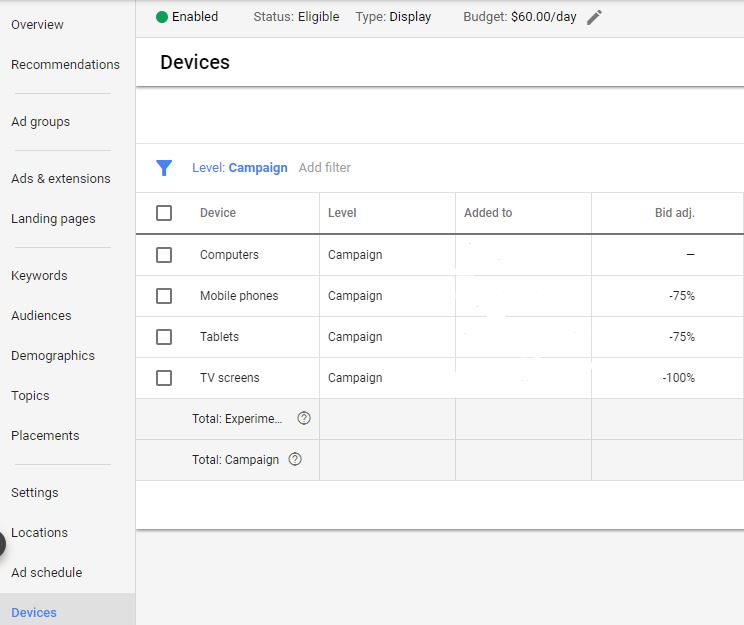Select Demographics in the sidebar
Image resolution: width=744 pixels, height=625 pixels.
(53, 356)
